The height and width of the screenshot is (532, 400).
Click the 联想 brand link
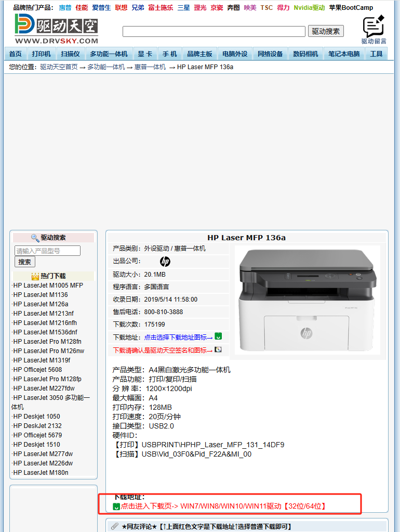click(x=121, y=8)
